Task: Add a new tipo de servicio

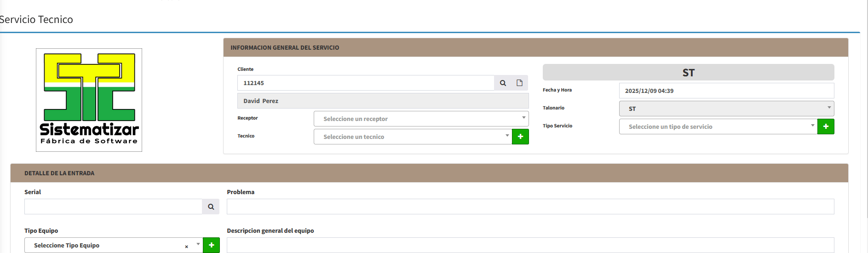Action: click(x=826, y=126)
